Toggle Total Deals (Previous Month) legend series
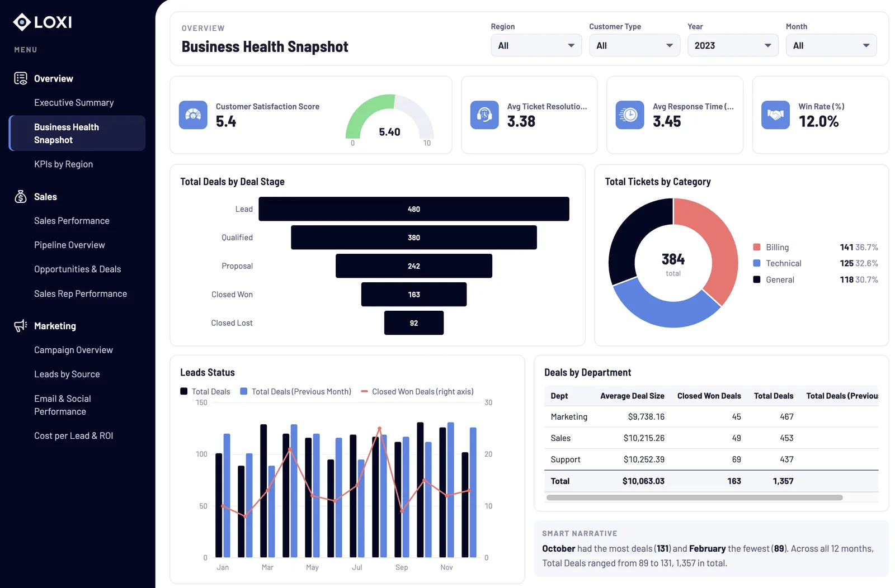Viewport: 895px width, 588px height. [x=296, y=392]
